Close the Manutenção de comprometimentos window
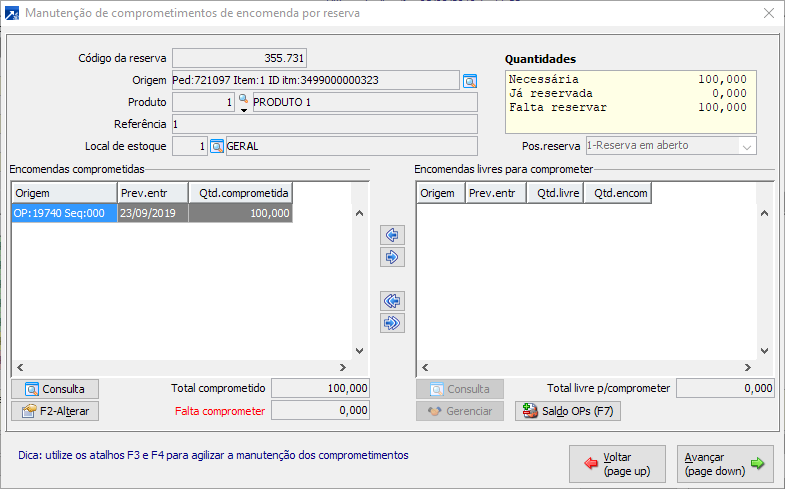The width and height of the screenshot is (789, 491). pyautogui.click(x=769, y=13)
